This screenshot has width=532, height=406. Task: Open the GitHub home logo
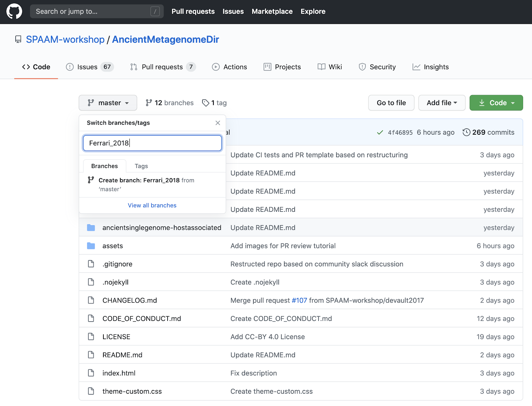[14, 12]
